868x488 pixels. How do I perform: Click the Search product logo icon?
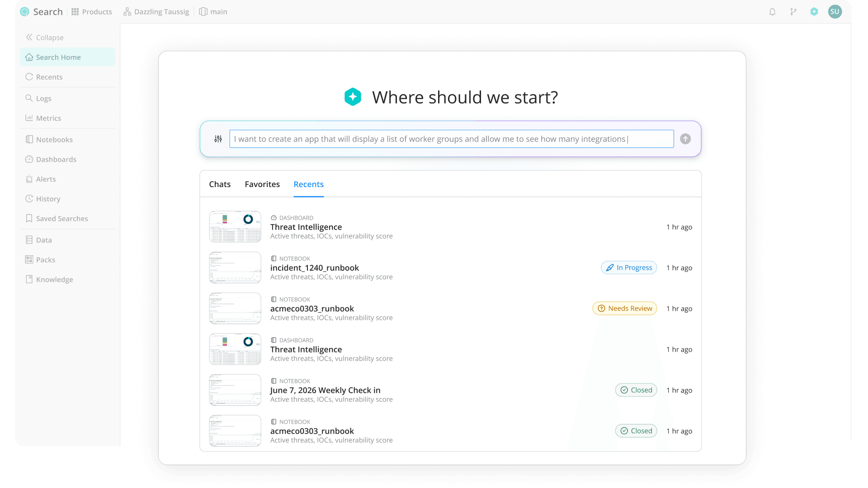[x=25, y=12]
